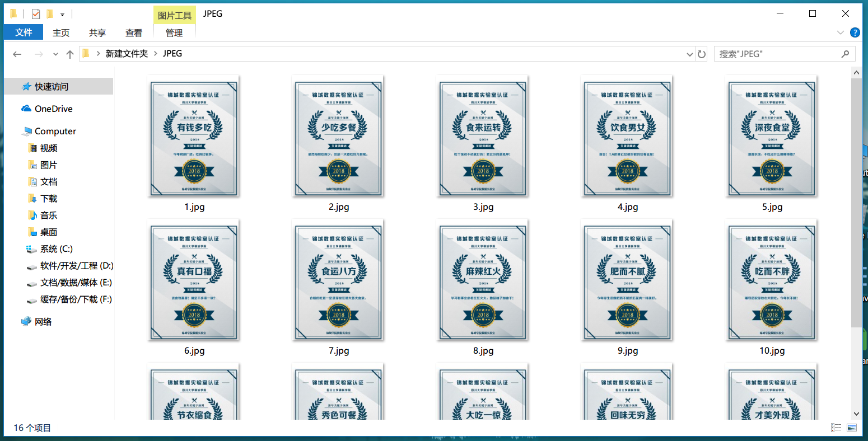Select the 图片工具 contextual tab

point(175,15)
